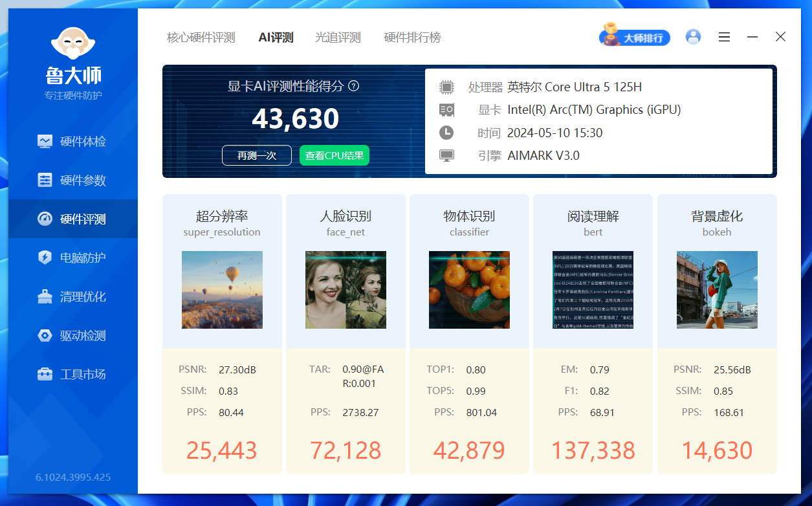This screenshot has width=812, height=506.
Task: Click PPS value 801.04
Action: coord(481,412)
